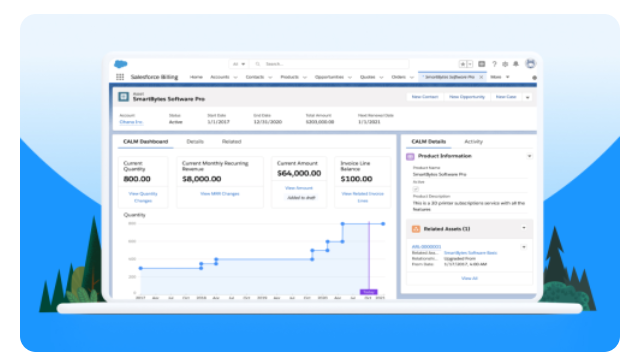Viewport: 637px width, 364px height.
Task: Click the New Contact button
Action: click(x=425, y=97)
